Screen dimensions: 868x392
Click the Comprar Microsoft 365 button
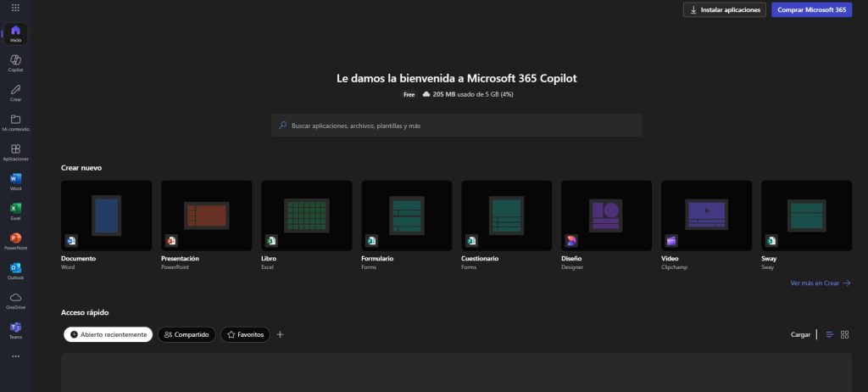[811, 9]
